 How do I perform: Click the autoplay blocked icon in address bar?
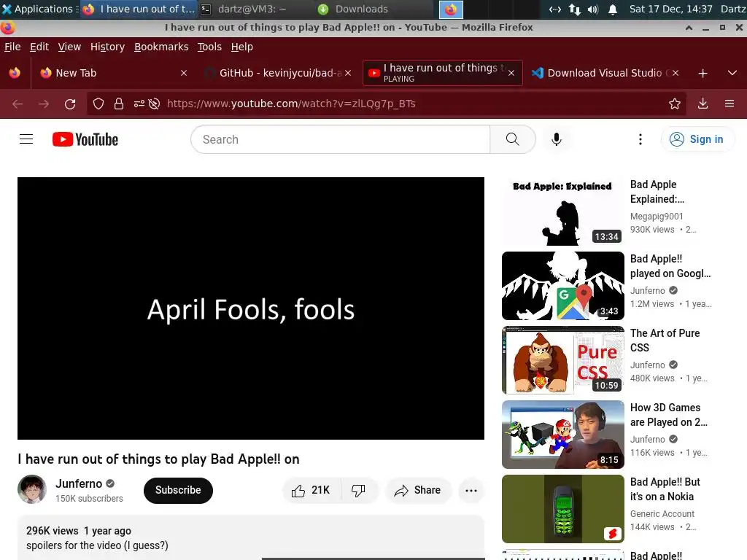pyautogui.click(x=154, y=104)
